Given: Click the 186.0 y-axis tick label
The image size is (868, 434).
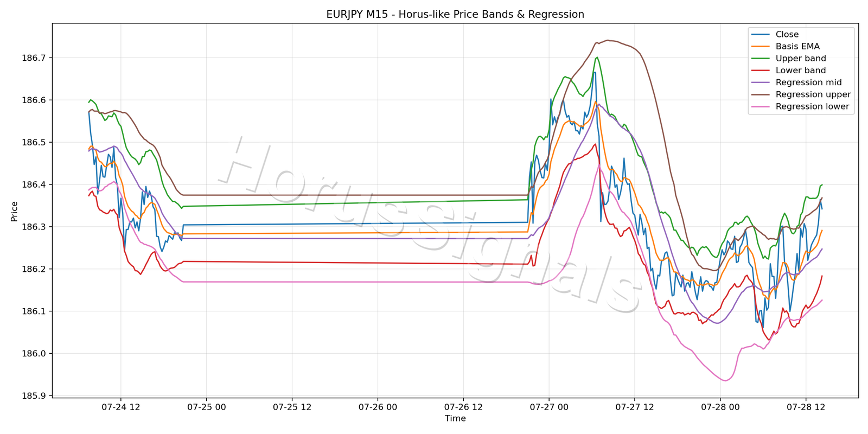Looking at the screenshot, I should (x=34, y=354).
